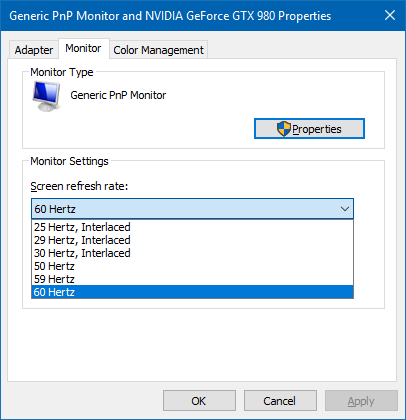Close the Properties dialog window
406x420 pixels.
point(390,15)
